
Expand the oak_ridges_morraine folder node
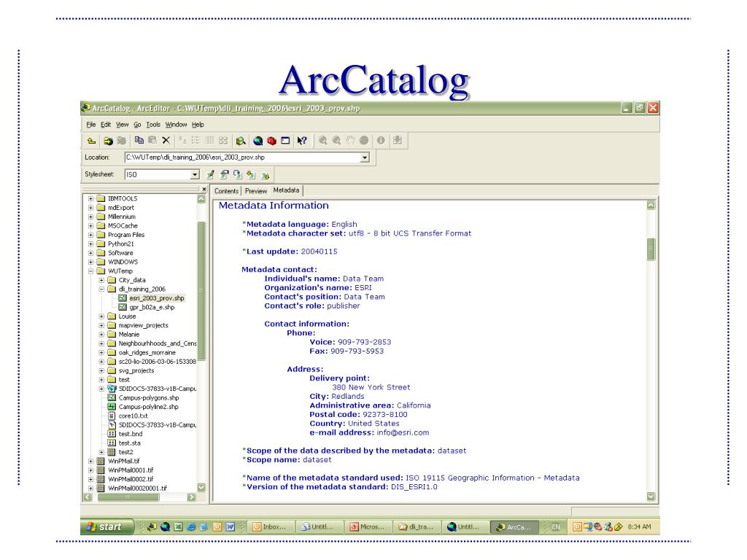101,352
